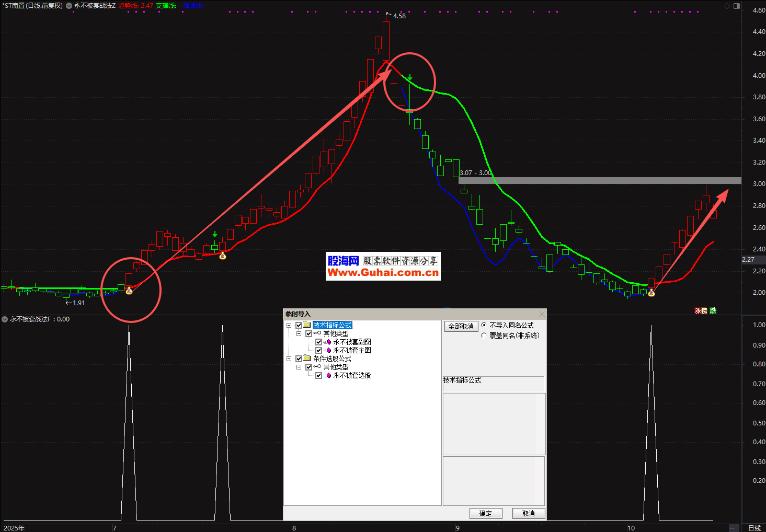Uncheck the 永不被套主图 checkbox
This screenshot has width=766, height=532.
318,351
